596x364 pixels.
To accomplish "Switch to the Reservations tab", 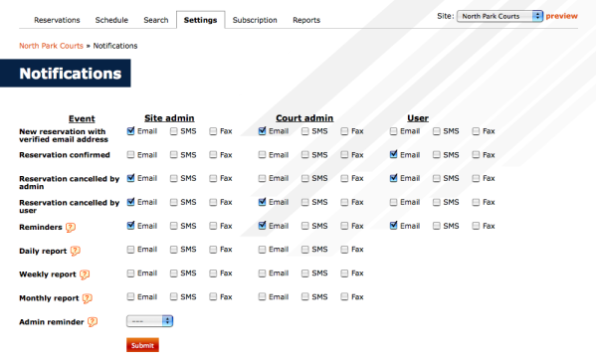I will point(57,20).
